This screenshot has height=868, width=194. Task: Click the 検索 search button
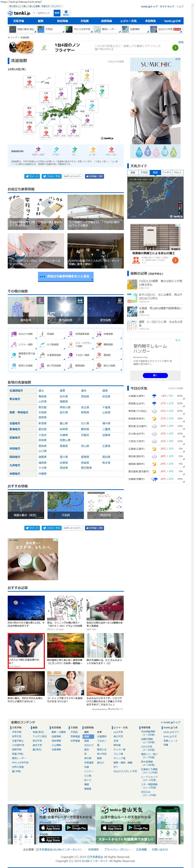(57, 13)
